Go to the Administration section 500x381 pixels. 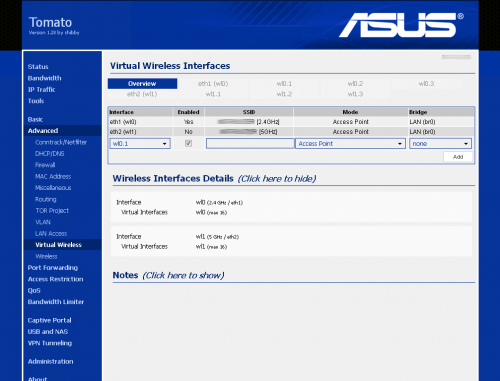50,362
